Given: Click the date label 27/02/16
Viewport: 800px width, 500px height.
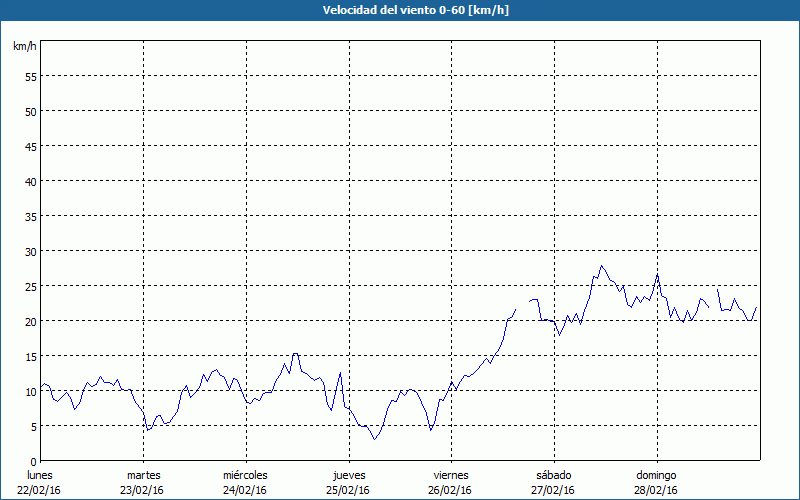Looking at the screenshot, I should click(553, 490).
